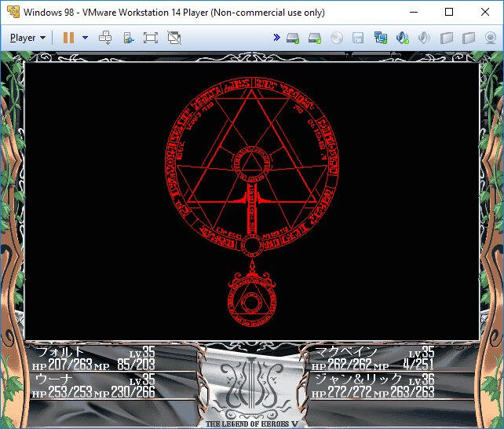
Task: Toggle the CD/DVD drive connection
Action: click(337, 38)
